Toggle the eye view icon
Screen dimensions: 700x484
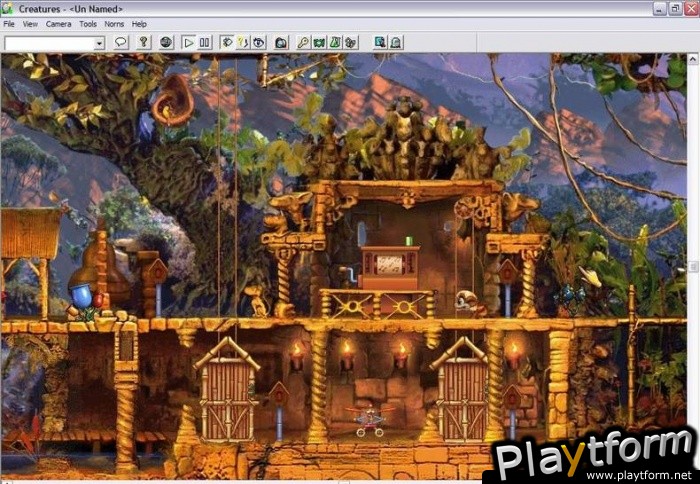258,43
